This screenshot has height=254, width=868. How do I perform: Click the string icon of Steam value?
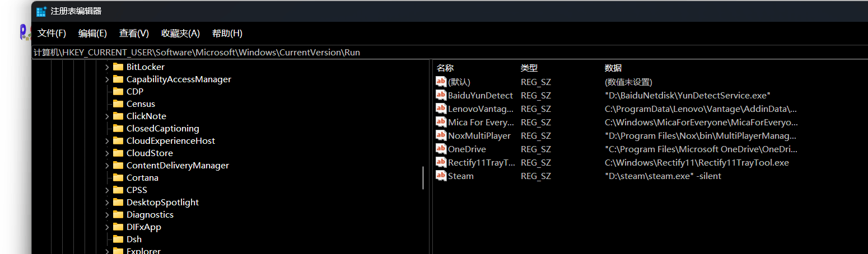coord(441,176)
